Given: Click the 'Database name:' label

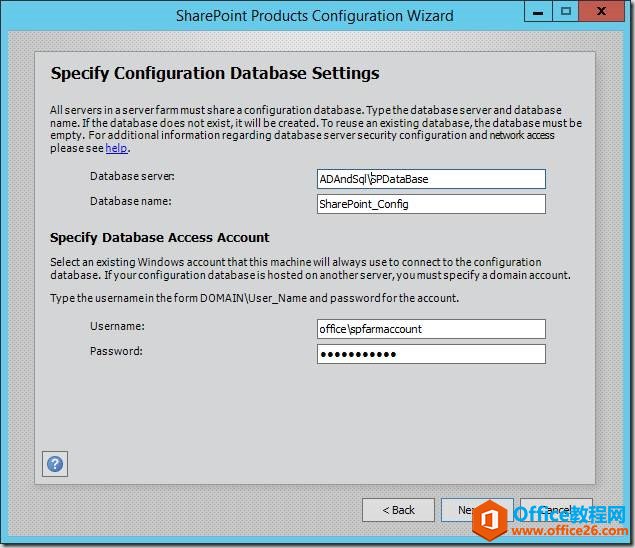Looking at the screenshot, I should point(131,201).
